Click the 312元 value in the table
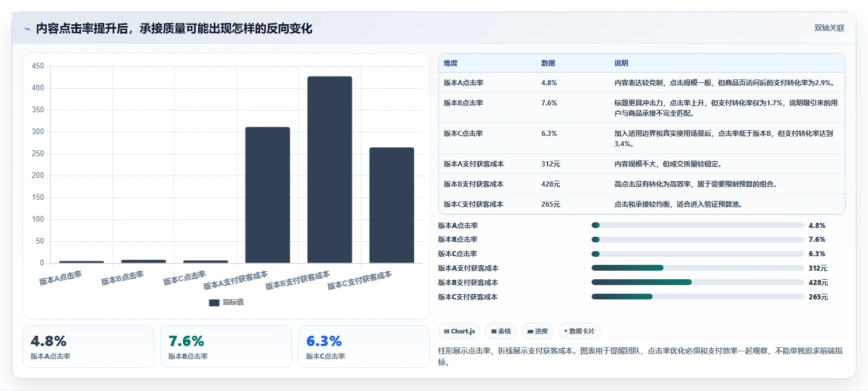868x391 pixels. pos(551,164)
